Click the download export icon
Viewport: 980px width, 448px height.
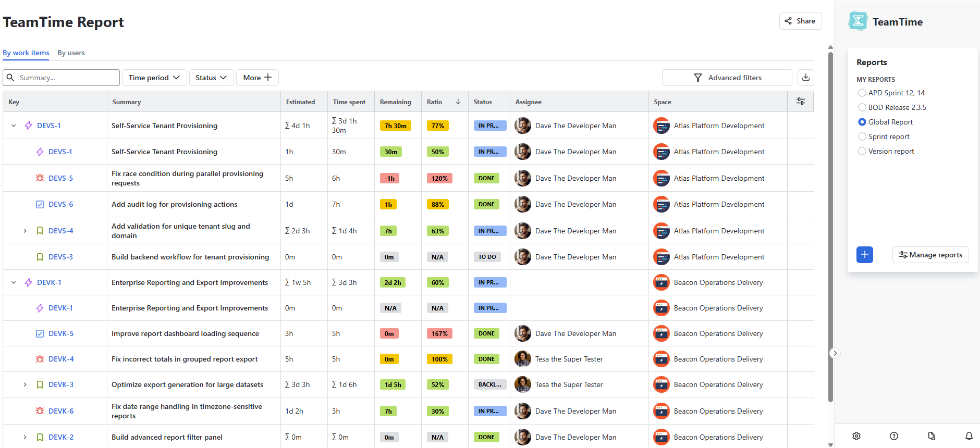806,78
